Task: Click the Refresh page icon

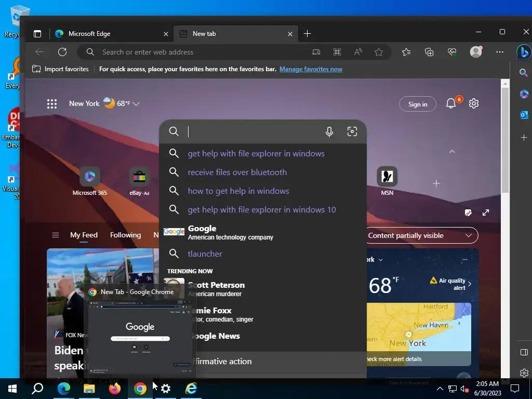Action: (62, 52)
